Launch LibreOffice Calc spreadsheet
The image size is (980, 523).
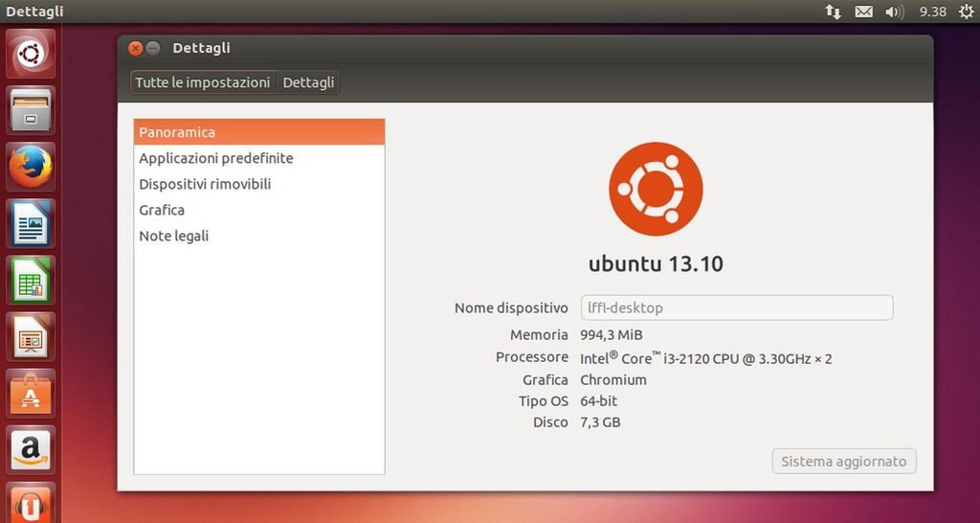pyautogui.click(x=32, y=280)
